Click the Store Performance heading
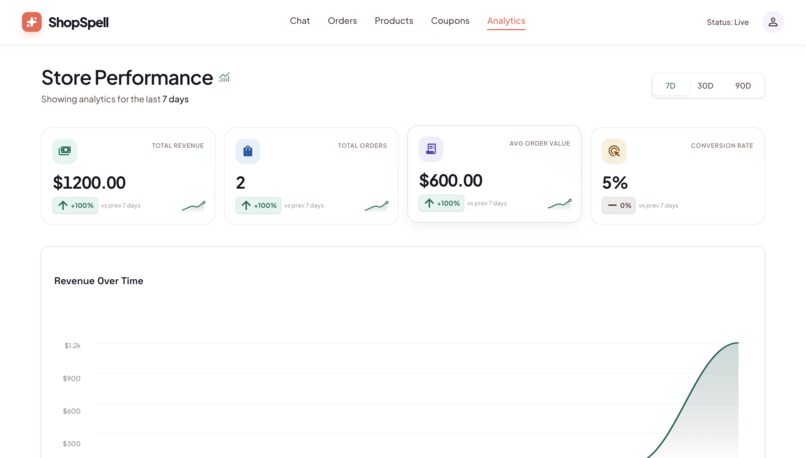806x458 pixels. coord(127,78)
